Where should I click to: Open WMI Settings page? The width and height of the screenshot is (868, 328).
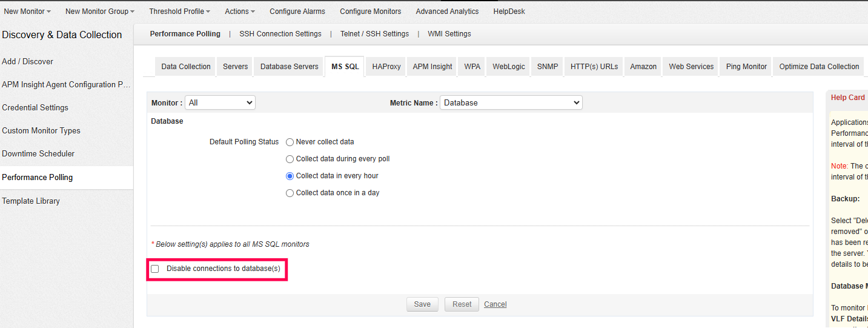449,34
